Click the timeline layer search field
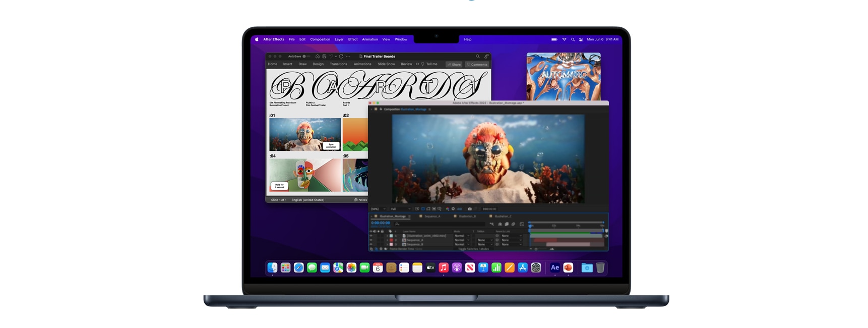Viewport: 868px width, 328px height. point(440,224)
